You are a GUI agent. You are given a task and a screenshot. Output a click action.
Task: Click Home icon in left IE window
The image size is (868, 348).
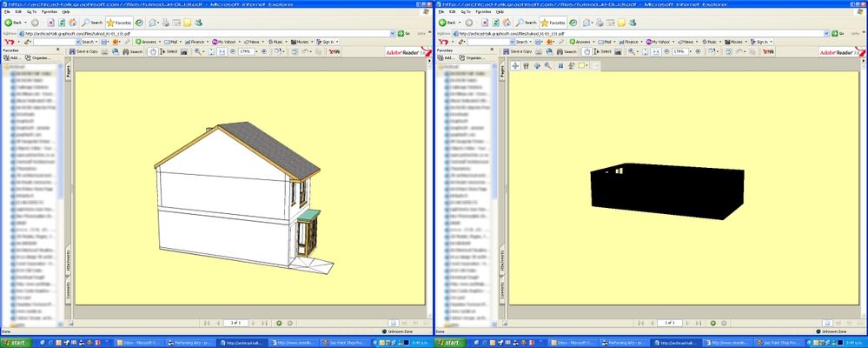pos(72,23)
